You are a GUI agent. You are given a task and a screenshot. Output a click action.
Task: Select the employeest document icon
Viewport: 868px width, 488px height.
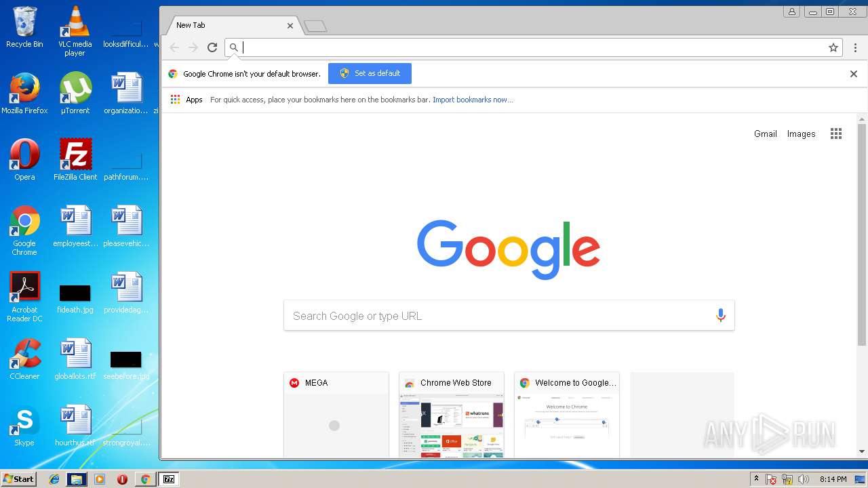point(75,226)
